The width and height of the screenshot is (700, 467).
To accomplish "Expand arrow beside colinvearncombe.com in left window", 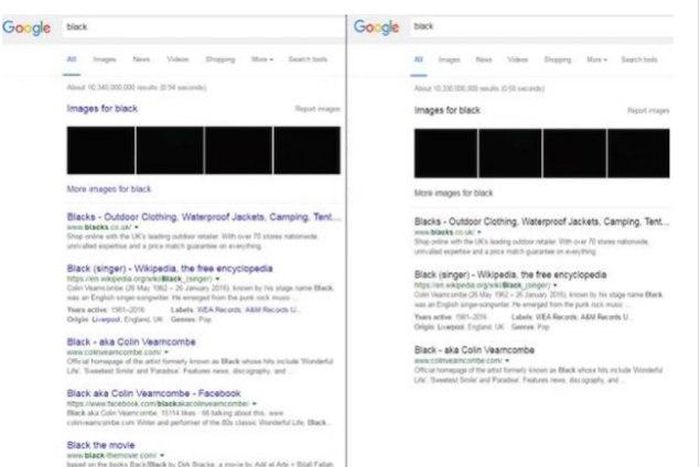I will coord(166,352).
